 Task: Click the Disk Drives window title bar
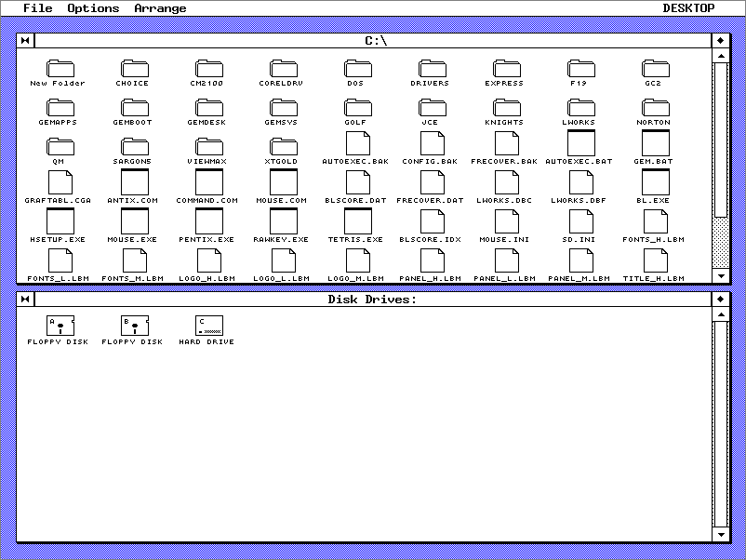[372, 299]
